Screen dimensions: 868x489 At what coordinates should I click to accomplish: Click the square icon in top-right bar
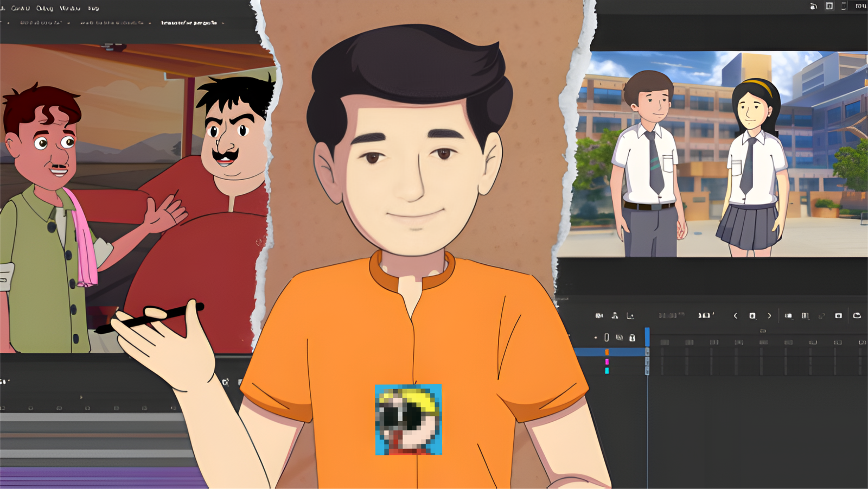pyautogui.click(x=829, y=6)
